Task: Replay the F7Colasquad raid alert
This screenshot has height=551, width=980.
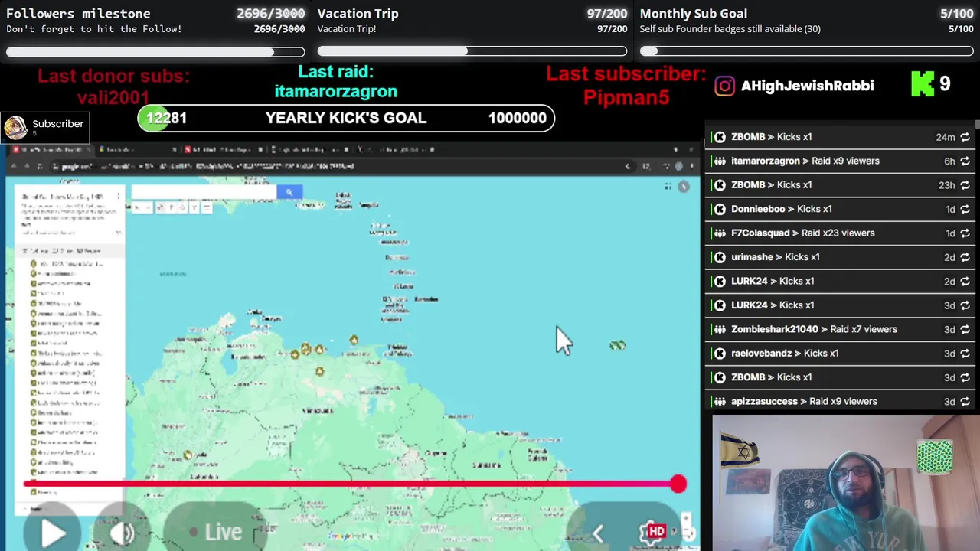Action: click(x=965, y=233)
